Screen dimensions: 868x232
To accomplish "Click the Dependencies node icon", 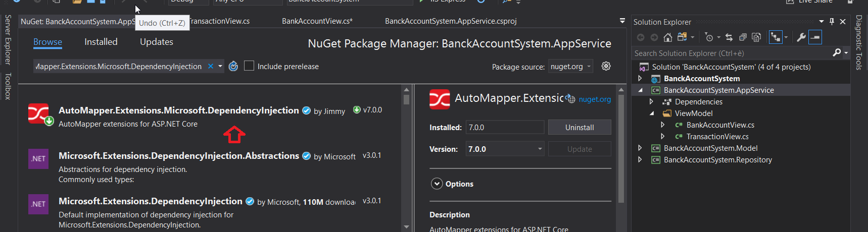I will tap(667, 102).
